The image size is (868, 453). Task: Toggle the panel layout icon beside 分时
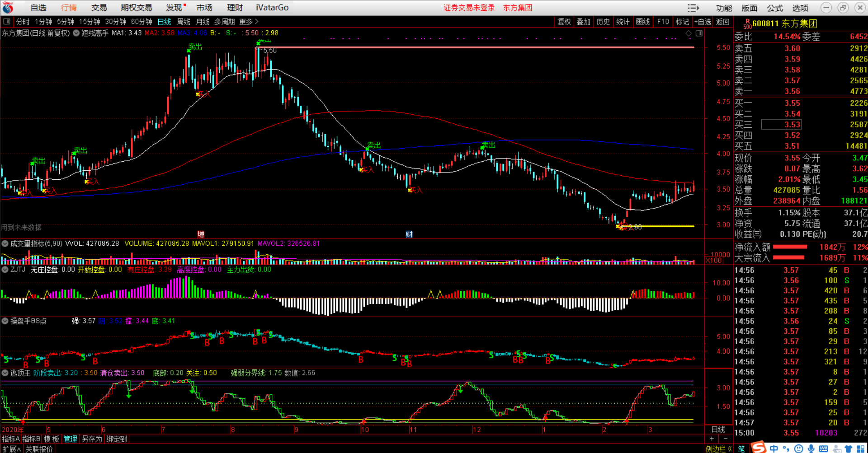pos(7,22)
